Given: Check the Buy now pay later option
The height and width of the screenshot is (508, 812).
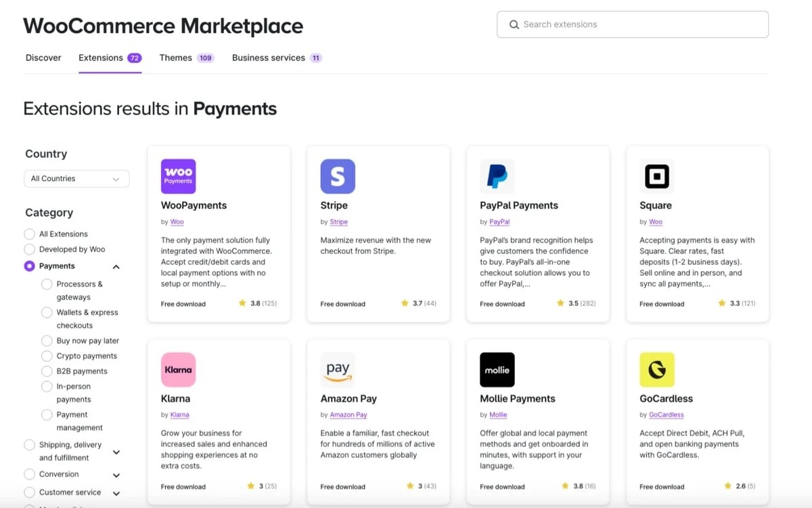Looking at the screenshot, I should [x=46, y=340].
